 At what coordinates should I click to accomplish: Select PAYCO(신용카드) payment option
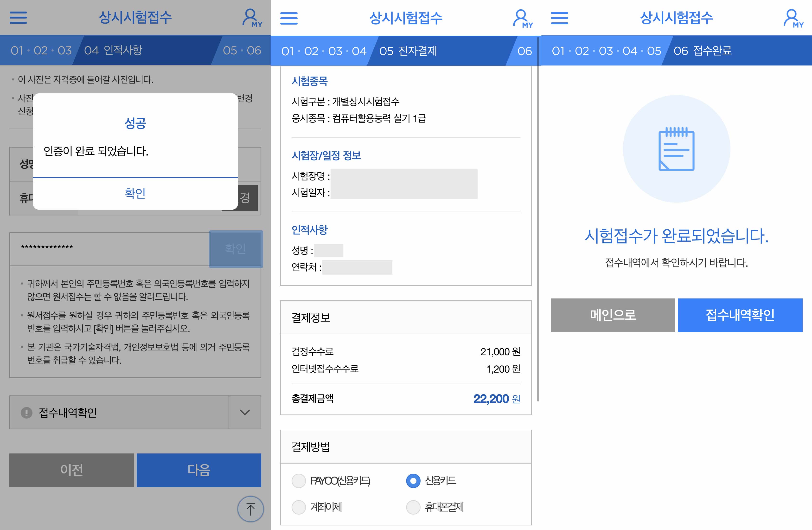pyautogui.click(x=299, y=480)
